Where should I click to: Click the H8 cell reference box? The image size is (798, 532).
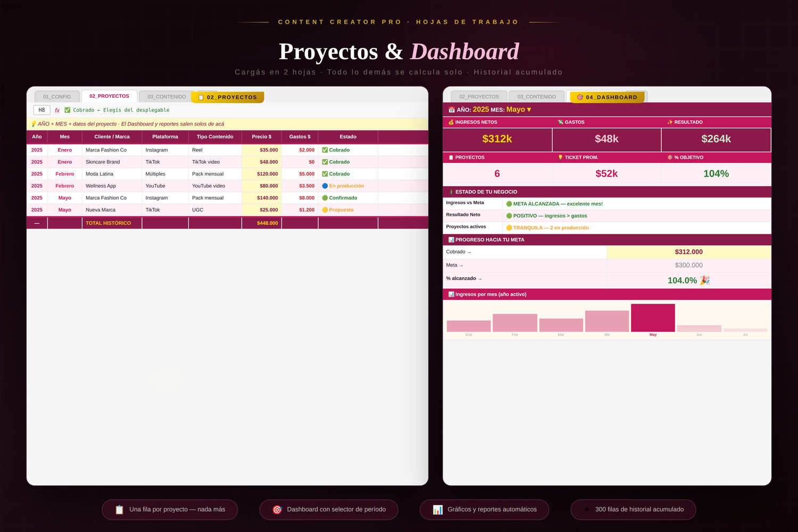pos(41,110)
